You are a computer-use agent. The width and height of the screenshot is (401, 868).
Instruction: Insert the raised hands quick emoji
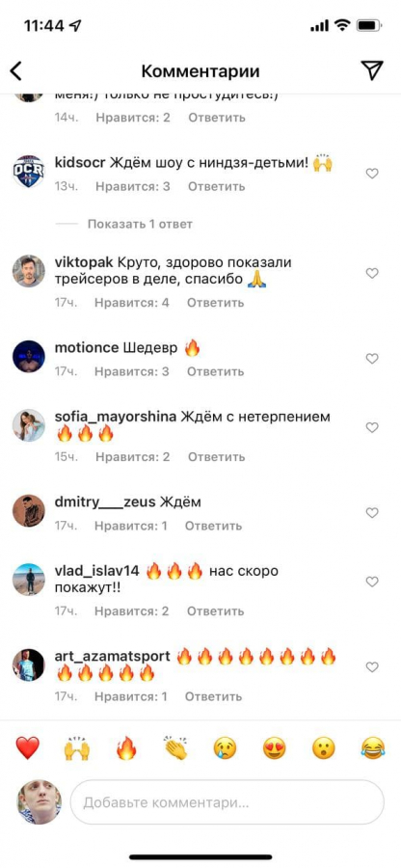pos(77,748)
